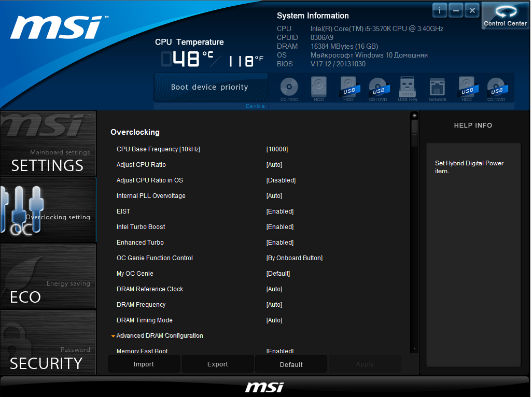Viewport: 532px width, 397px height.
Task: Click the Boot device priority label
Action: [209, 87]
